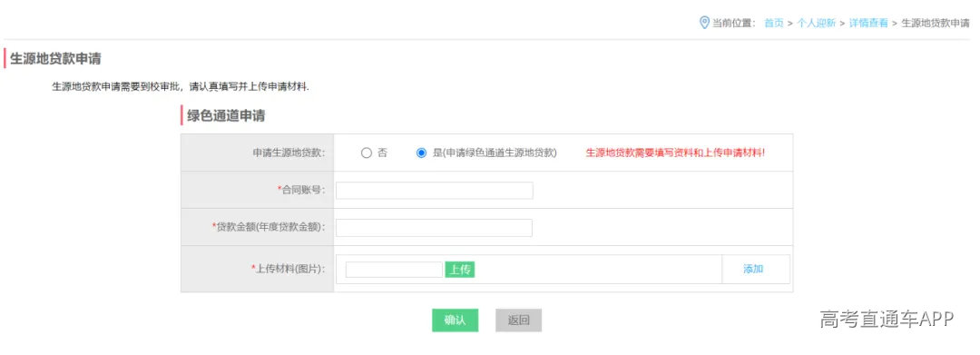Screen dimensions: 980x355
Task: Click the red notice 生源地贷款需要填写资料和上传申请材料!
Action: pyautogui.click(x=676, y=153)
